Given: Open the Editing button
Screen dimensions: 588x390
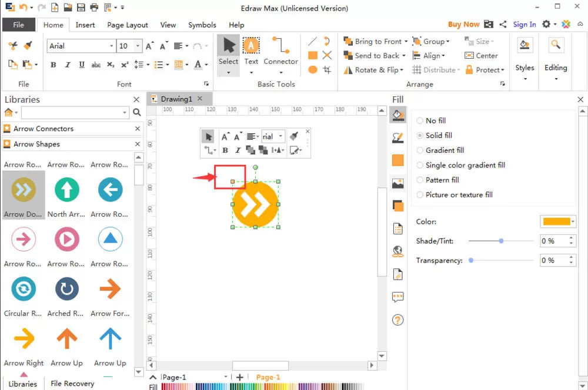Looking at the screenshot, I should click(x=556, y=59).
